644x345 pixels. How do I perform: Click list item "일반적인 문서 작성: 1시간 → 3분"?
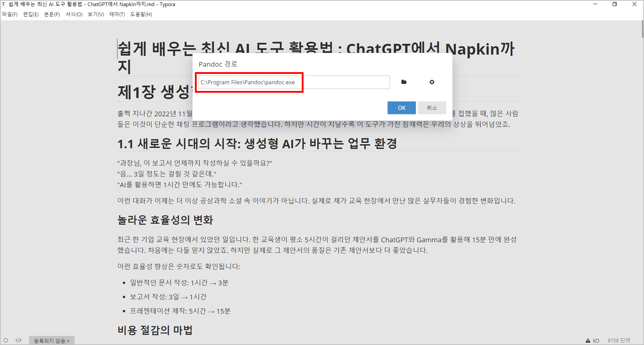(179, 283)
